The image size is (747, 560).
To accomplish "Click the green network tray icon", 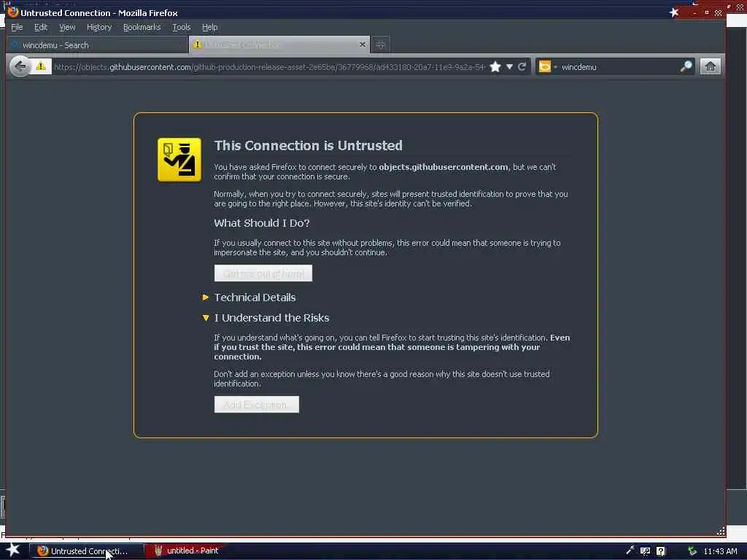I will tap(692, 551).
